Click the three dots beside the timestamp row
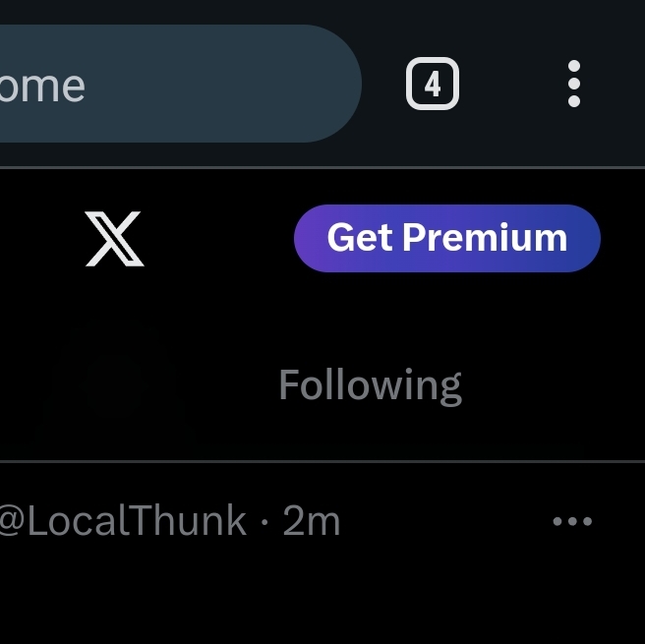The height and width of the screenshot is (644, 645). click(572, 521)
